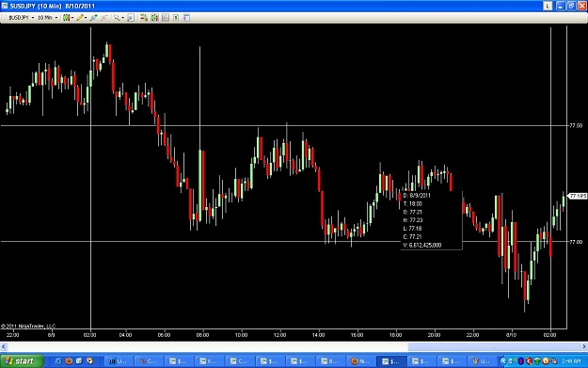588x368 pixels.
Task: Click the horizontal scrollbar thumb
Action: (494, 347)
